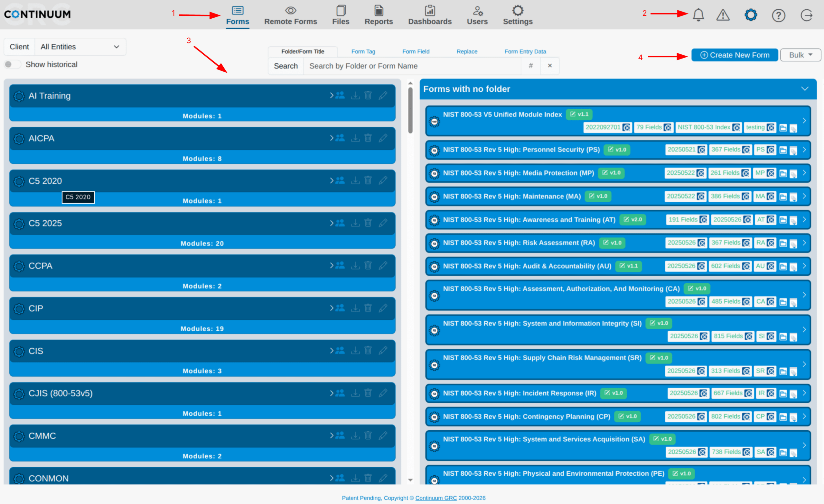The image size is (824, 504).
Task: Click the tag icon on Maintenance (MA) form
Action: point(793,197)
